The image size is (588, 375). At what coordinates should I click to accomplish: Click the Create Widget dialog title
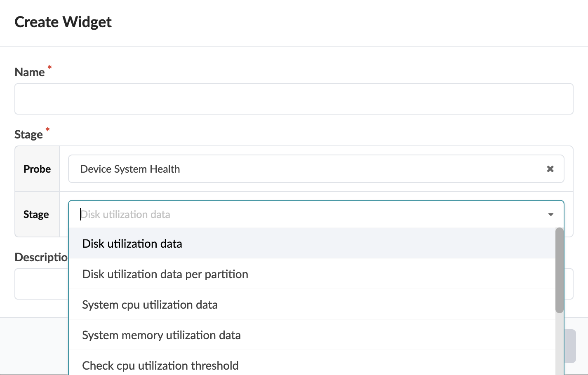[63, 22]
